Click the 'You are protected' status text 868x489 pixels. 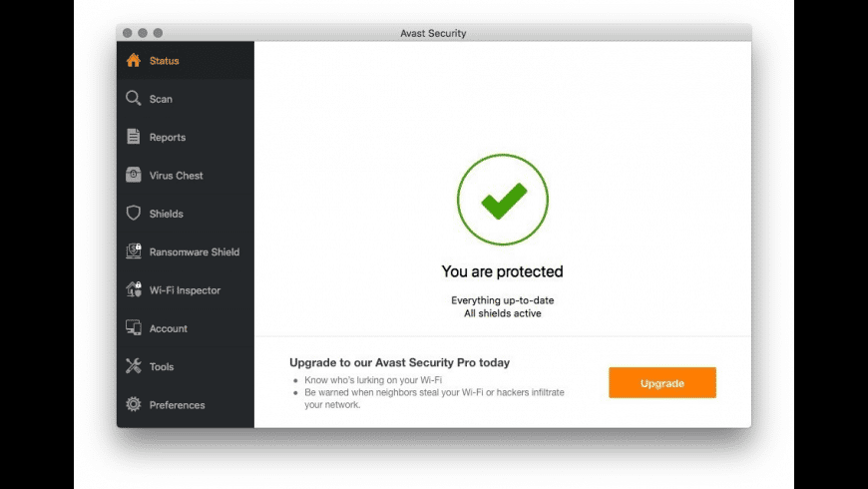pos(502,271)
